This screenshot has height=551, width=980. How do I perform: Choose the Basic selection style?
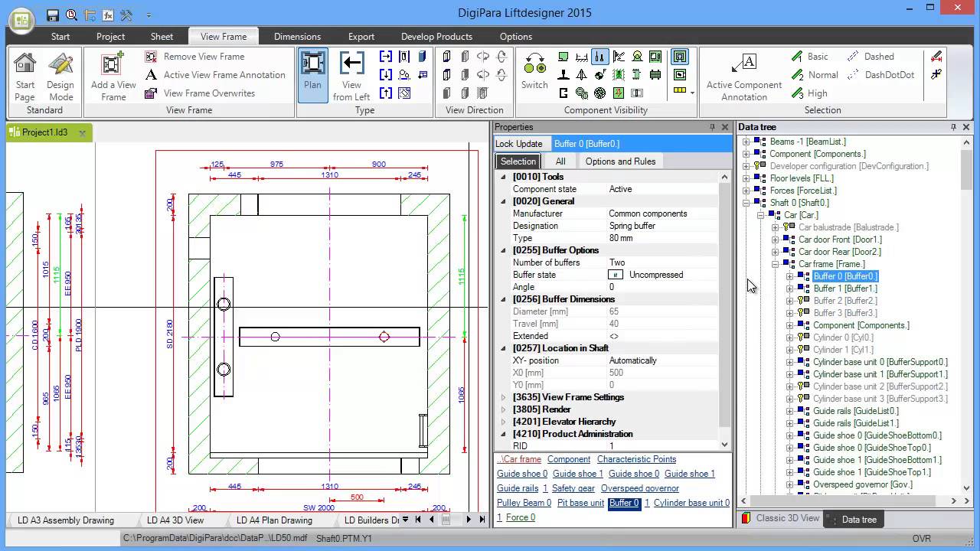click(808, 57)
